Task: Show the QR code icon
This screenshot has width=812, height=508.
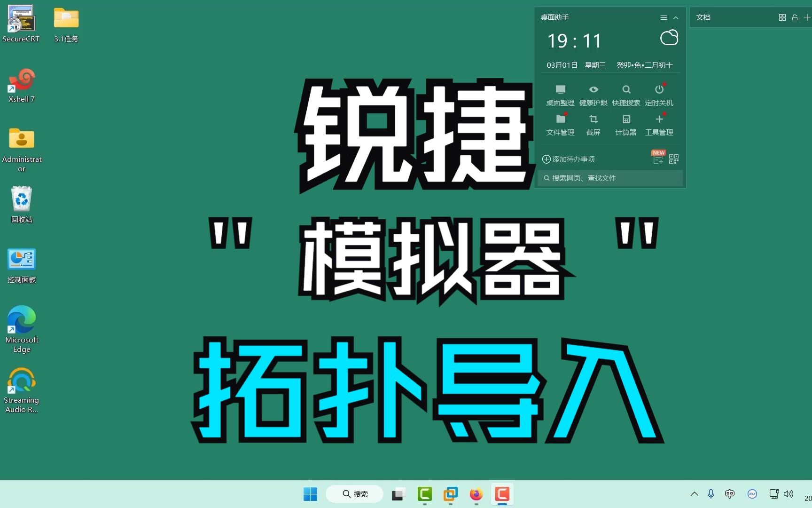Action: (x=674, y=159)
